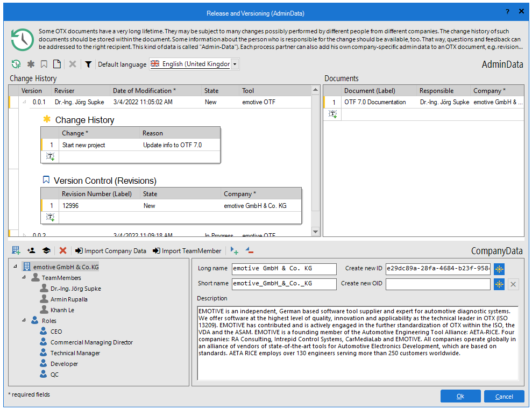Screen dimensions: 532x410
Task: Add a team member via the person icon
Action: point(31,250)
